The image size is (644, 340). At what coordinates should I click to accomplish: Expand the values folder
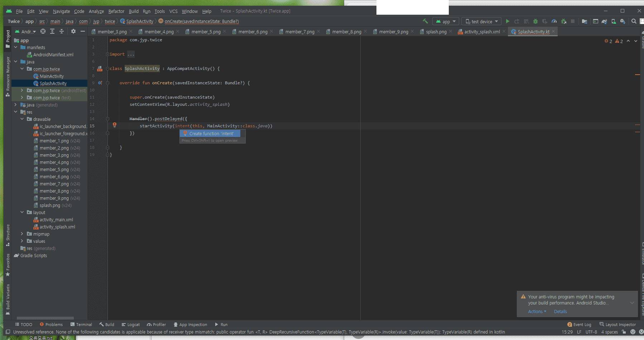[x=22, y=241]
